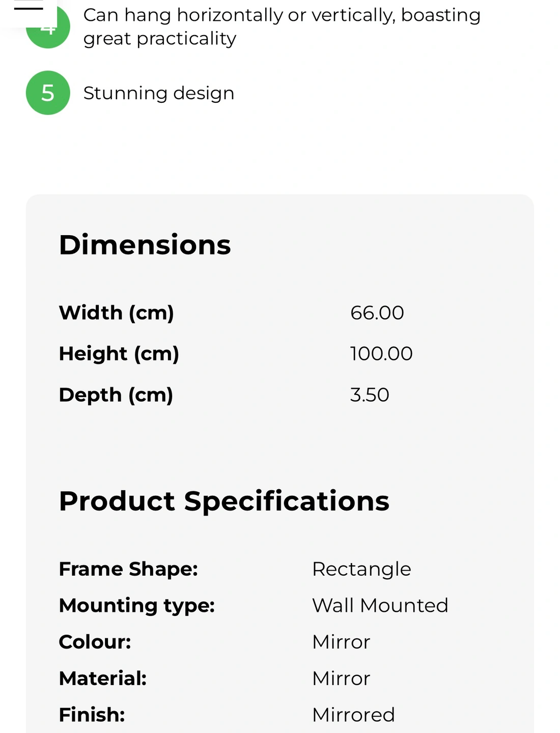Image resolution: width=560 pixels, height=733 pixels.
Task: Click the Colour: label
Action: 95,642
